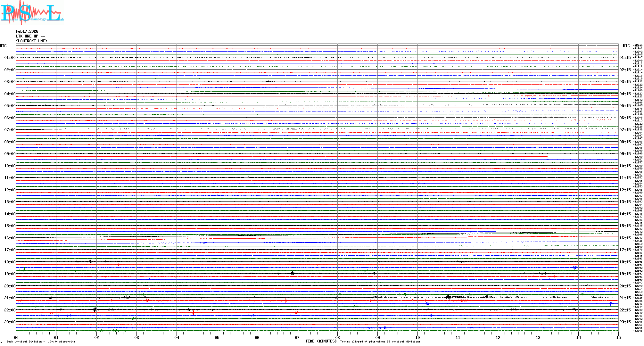The image size is (644, 346).
Task: Click the right UTC axis label
Action: [626, 46]
